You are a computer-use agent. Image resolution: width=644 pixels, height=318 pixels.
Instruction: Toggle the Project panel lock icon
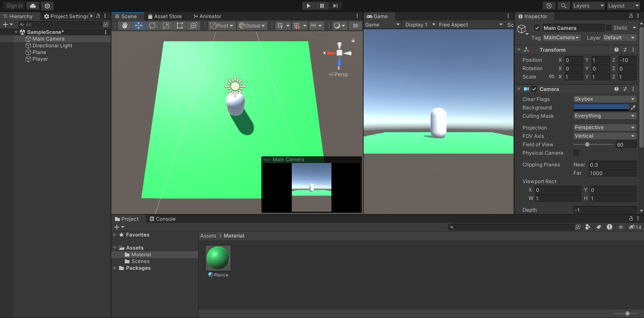(631, 219)
